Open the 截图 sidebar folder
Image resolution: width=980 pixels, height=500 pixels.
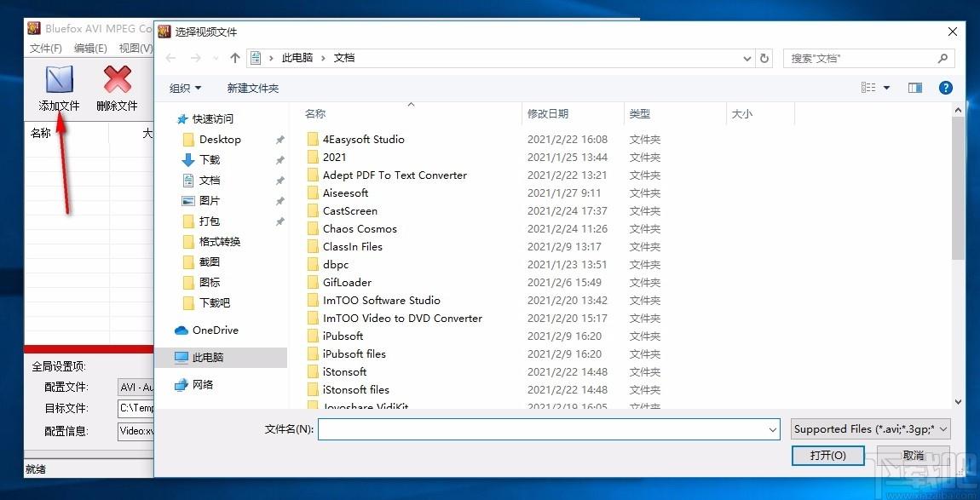210,261
